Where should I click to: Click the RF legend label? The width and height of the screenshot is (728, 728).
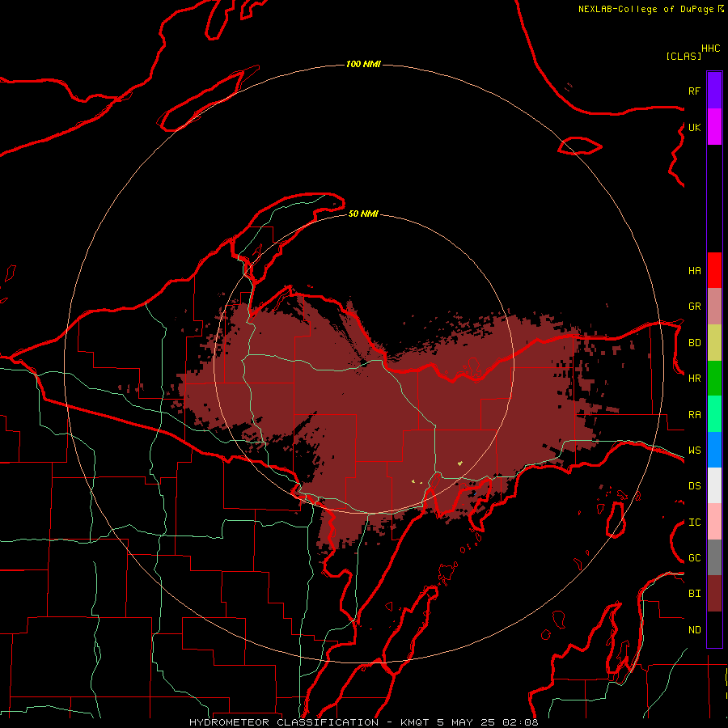point(694,91)
